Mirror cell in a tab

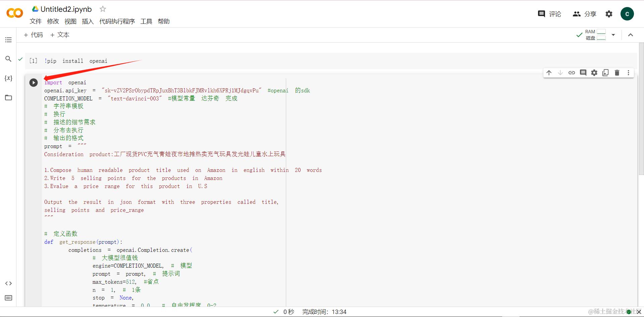(605, 73)
